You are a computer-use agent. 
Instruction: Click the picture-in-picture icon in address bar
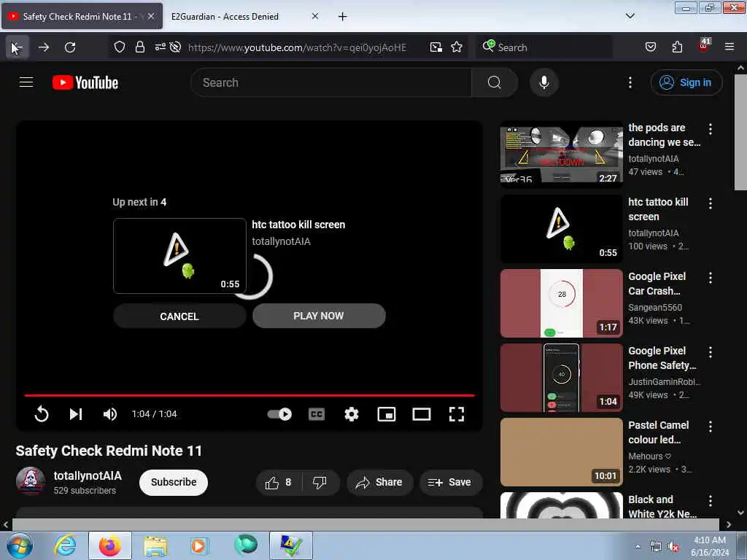[x=436, y=47]
